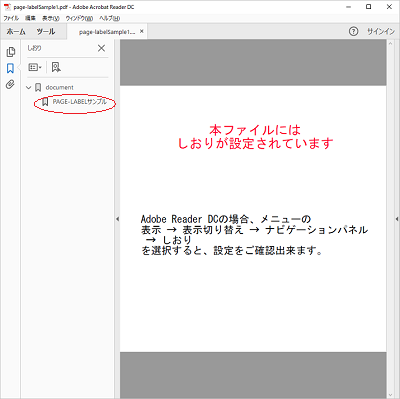Click the find current bookmark icon
The width and height of the screenshot is (400, 399).
pyautogui.click(x=56, y=67)
